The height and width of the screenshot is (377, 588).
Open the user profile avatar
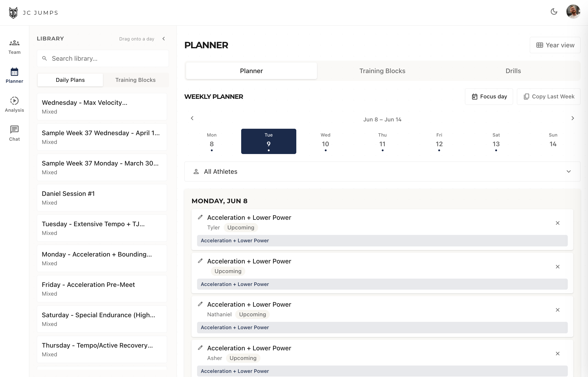[x=573, y=11]
